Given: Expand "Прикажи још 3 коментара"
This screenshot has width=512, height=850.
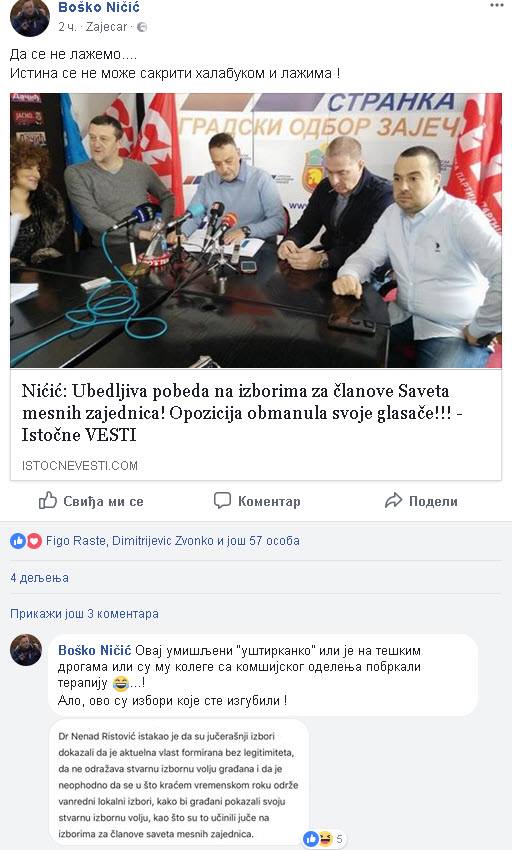Looking at the screenshot, I should (84, 614).
